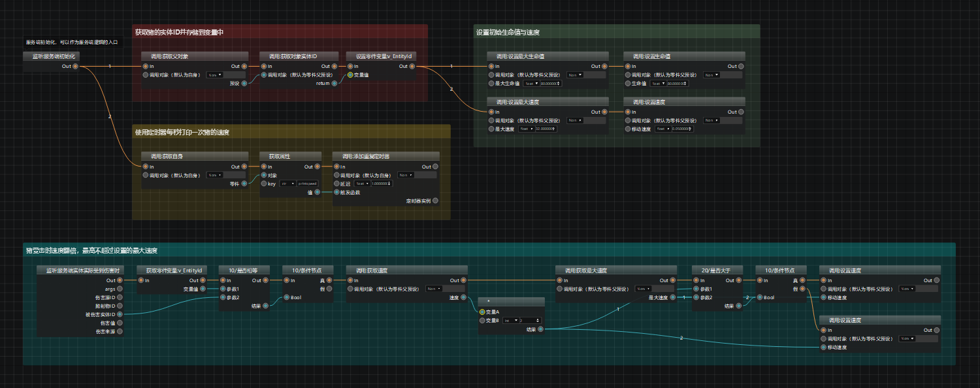The height and width of the screenshot is (388, 980).
Task: Open the Non dropdown in 调用:获取最大速度 node
Action: click(643, 289)
